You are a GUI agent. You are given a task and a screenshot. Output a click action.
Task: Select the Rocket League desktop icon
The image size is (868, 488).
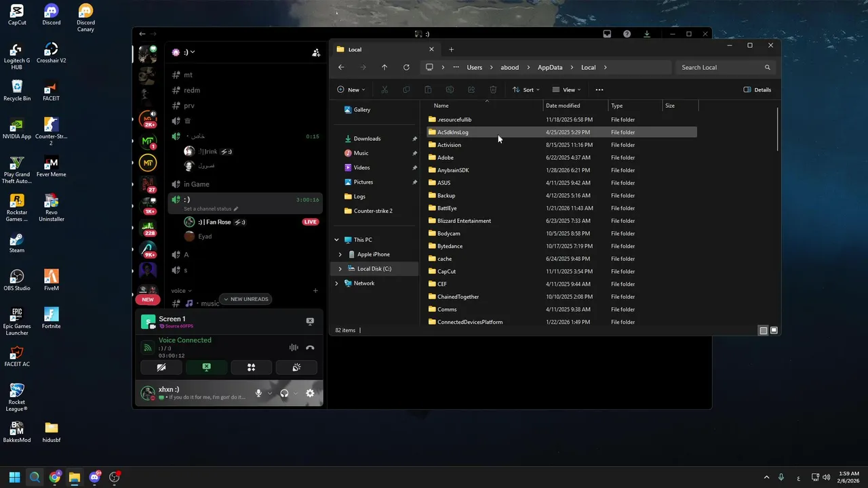(x=17, y=397)
